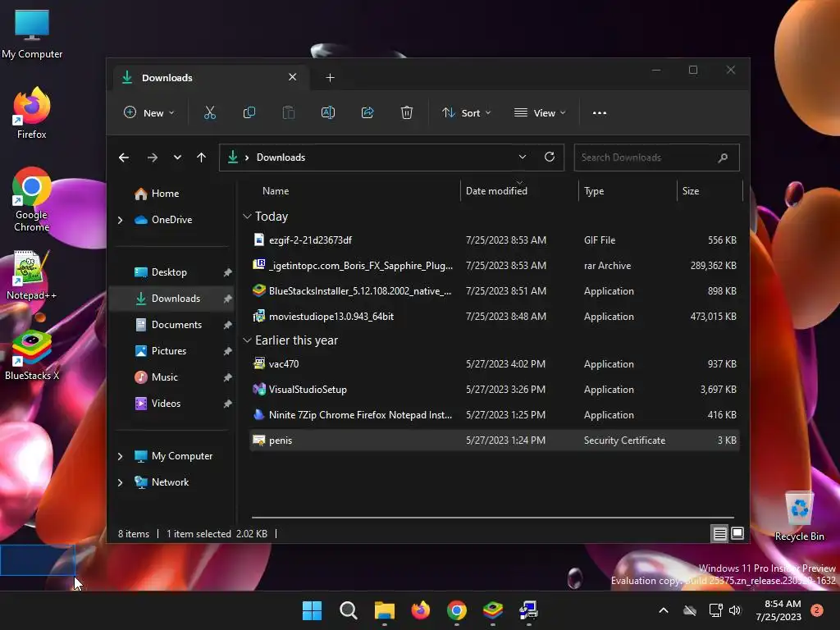Open taskbar Search magnifier
Viewport: 840px width, 630px height.
click(348, 610)
